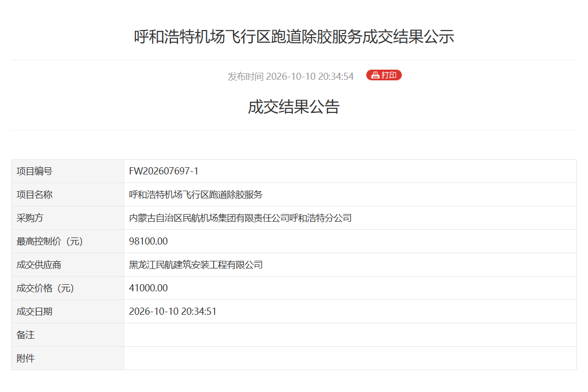Viewport: 588px width, 392px height.
Task: Click the 最高控制价（元） label
Action: (49, 242)
